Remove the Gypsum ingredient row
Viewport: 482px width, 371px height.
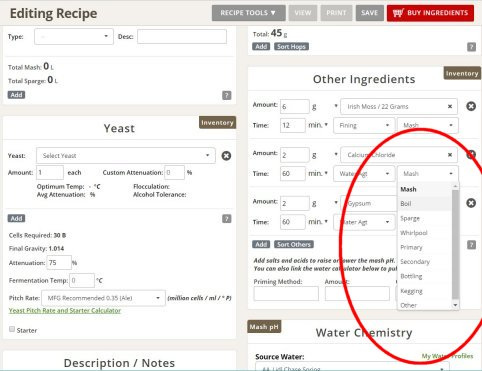tap(471, 203)
